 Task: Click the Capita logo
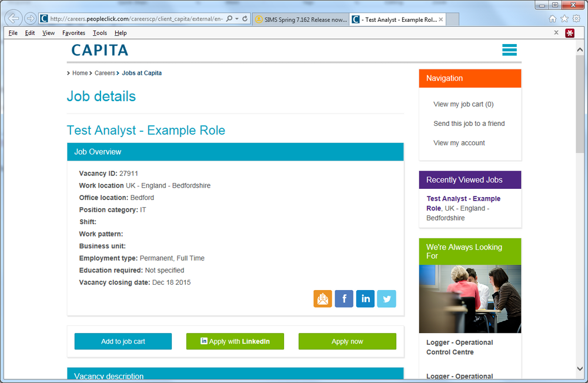(100, 50)
